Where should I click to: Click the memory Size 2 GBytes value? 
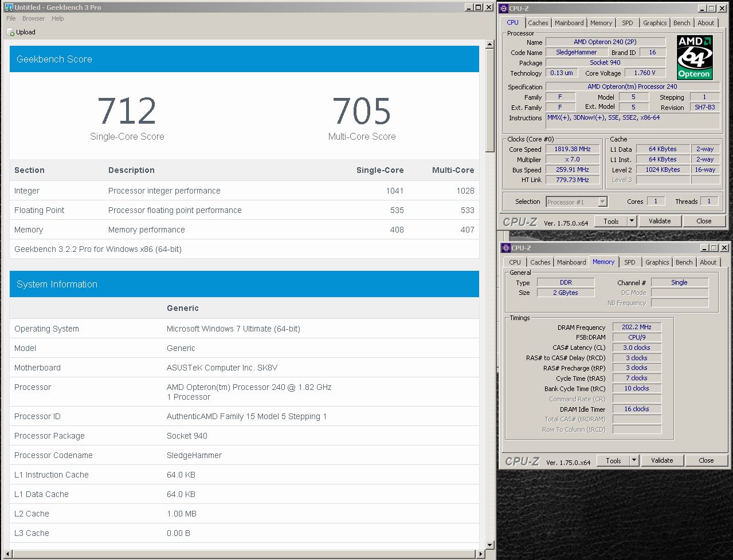coord(566,293)
